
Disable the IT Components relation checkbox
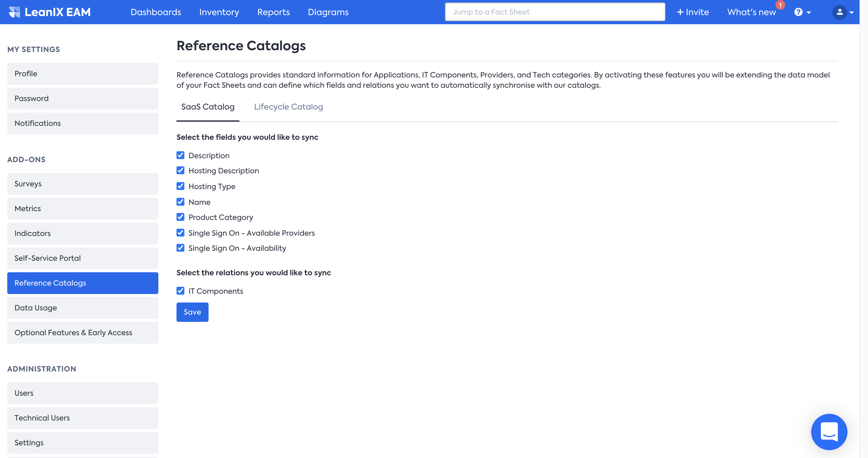180,291
